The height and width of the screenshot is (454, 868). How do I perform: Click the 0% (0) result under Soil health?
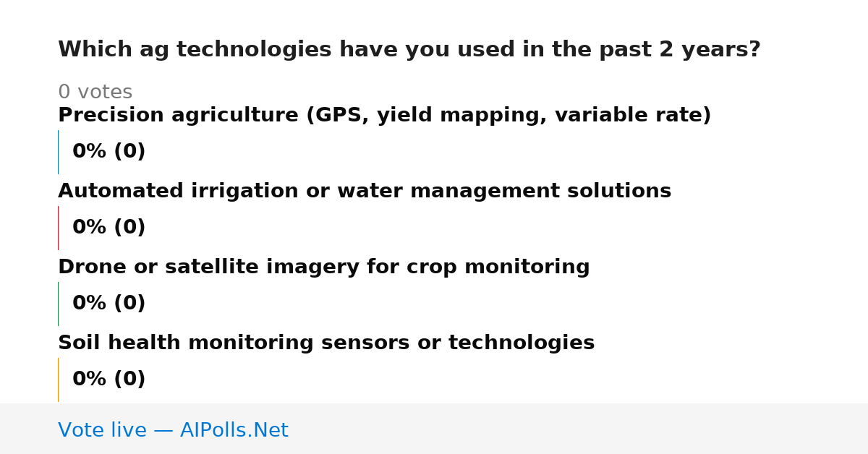point(109,380)
